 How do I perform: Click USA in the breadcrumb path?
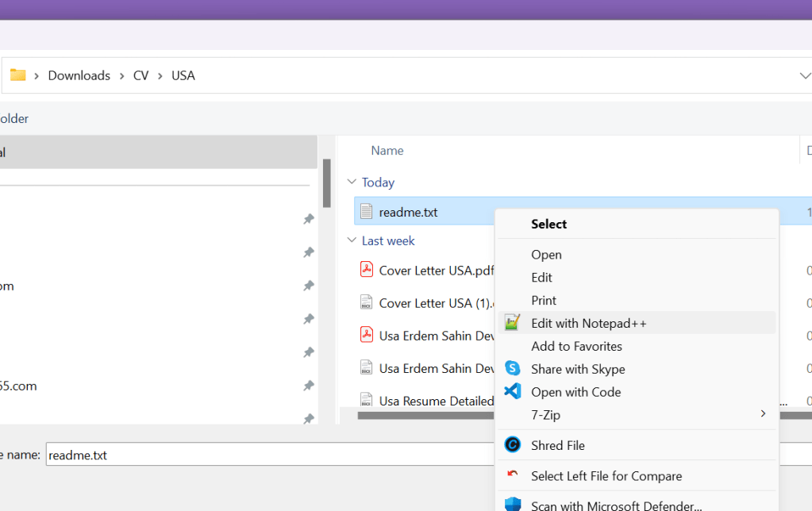[183, 75]
